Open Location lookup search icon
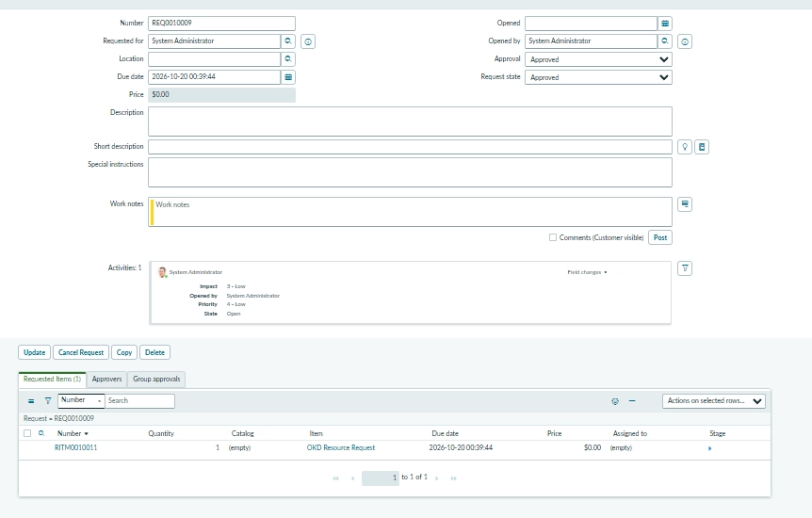Image resolution: width=812 pixels, height=518 pixels. coord(288,59)
